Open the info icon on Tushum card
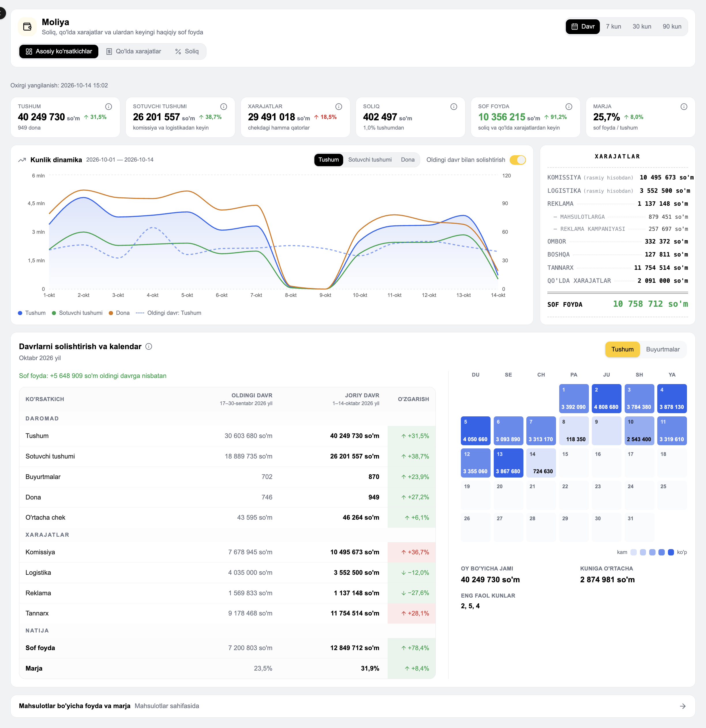Screen dimensions: 706x728 (108, 106)
